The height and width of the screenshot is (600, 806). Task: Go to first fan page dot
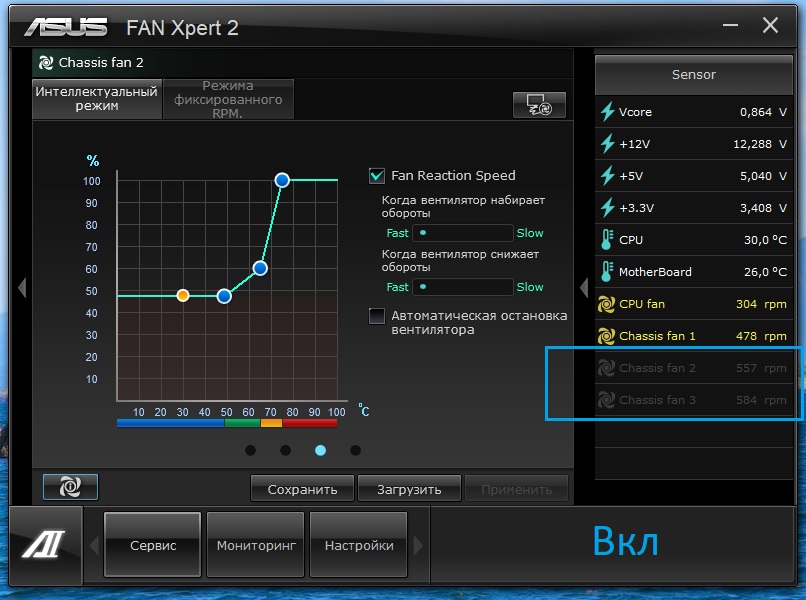[x=251, y=450]
